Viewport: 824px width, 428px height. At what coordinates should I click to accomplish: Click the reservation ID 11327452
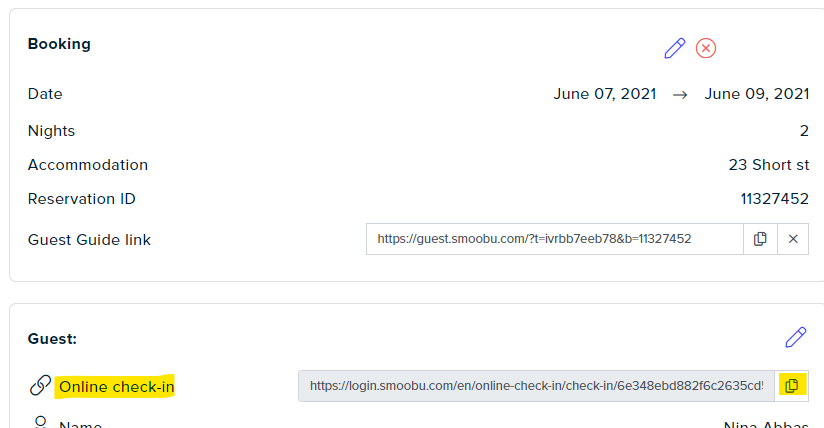coord(775,199)
